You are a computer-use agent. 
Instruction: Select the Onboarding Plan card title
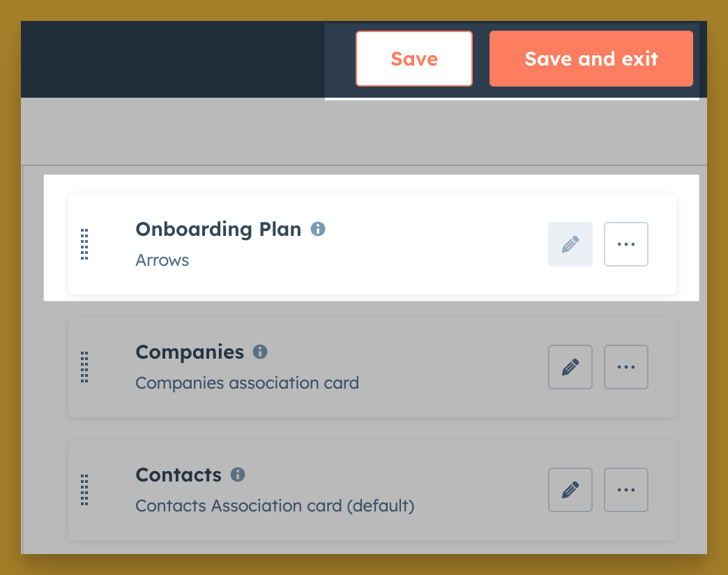218,229
